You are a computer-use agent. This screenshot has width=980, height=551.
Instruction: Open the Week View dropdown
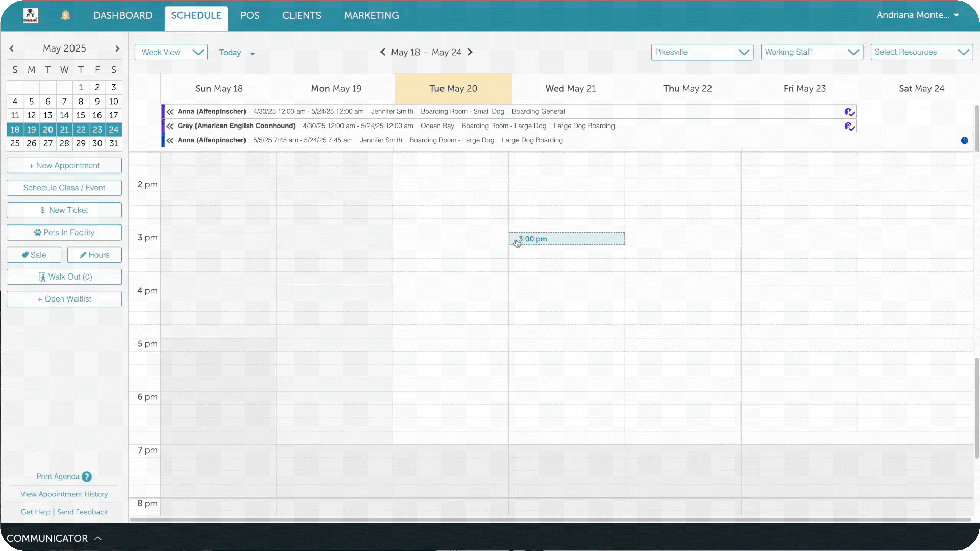coord(171,52)
